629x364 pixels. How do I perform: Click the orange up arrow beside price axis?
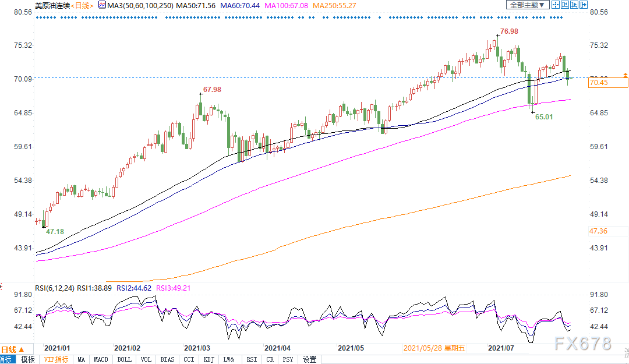click(x=626, y=75)
